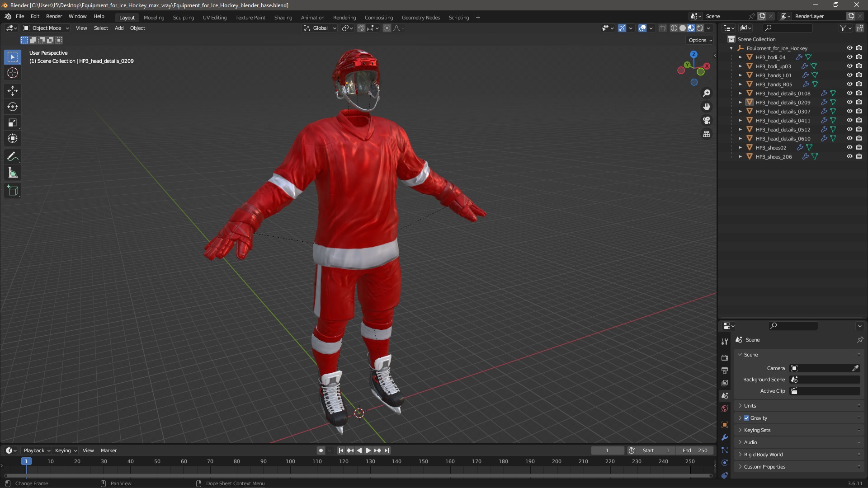This screenshot has height=488, width=868.
Task: Activate the Rotate tool
Action: click(13, 107)
